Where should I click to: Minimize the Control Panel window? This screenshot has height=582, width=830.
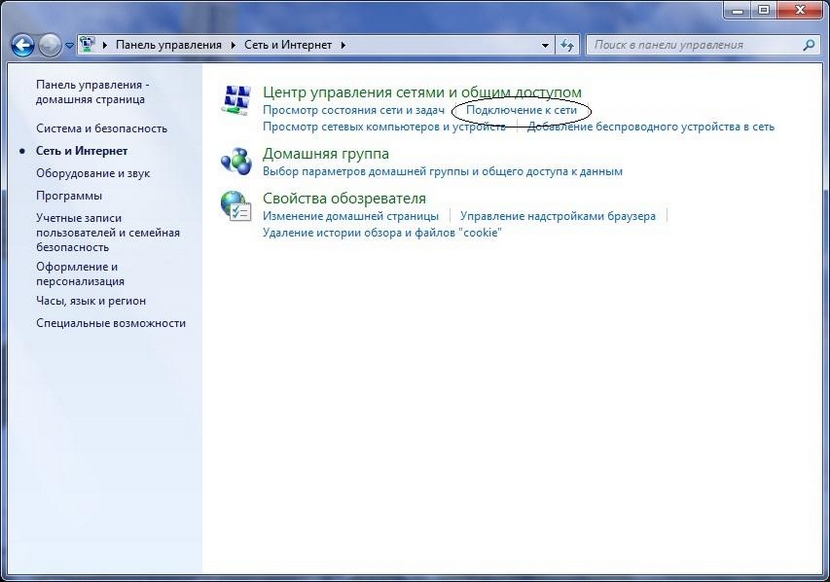point(738,11)
